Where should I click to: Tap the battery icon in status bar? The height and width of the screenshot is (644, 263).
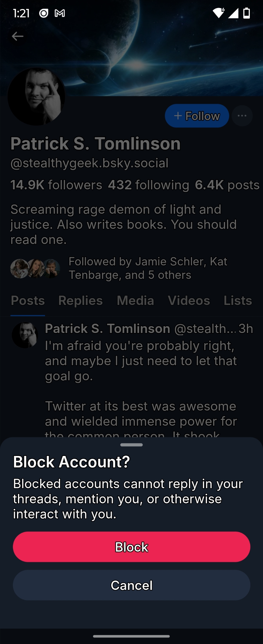coord(247,13)
